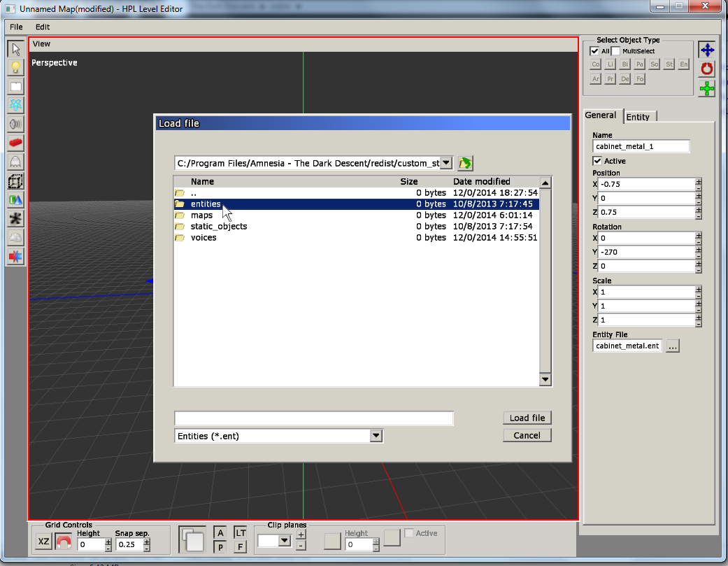
Task: Expand the Entities (*.ent) file type dropdown
Action: pyautogui.click(x=376, y=436)
